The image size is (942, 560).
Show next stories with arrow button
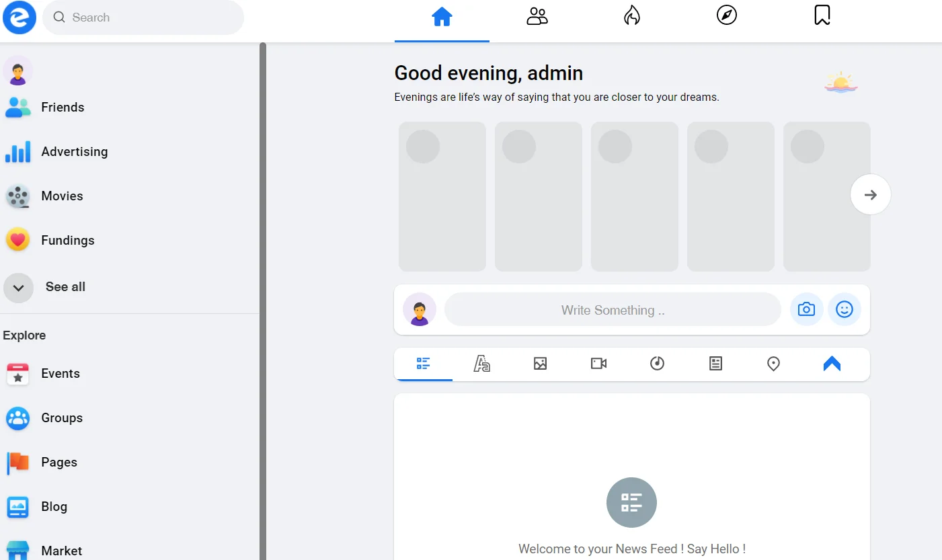point(870,195)
